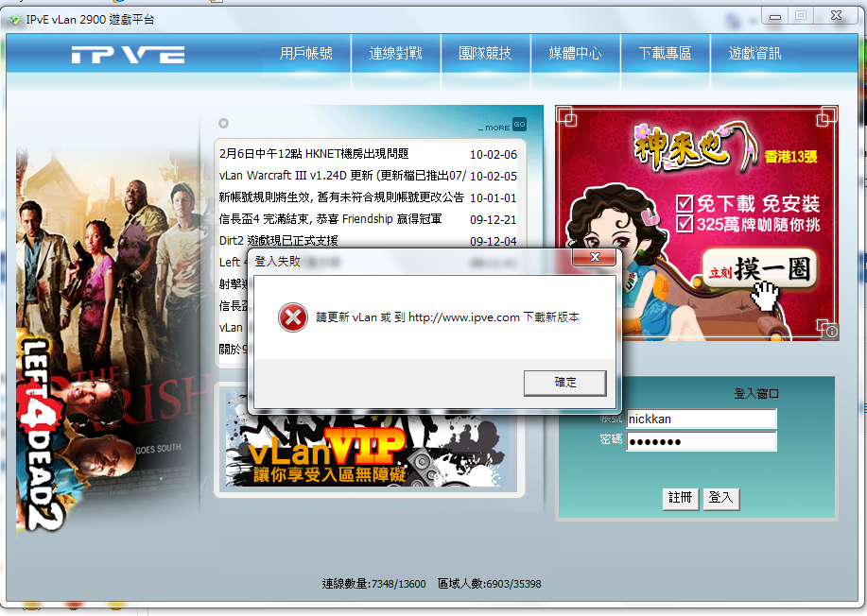Focus the 密碼 password field

point(702,441)
